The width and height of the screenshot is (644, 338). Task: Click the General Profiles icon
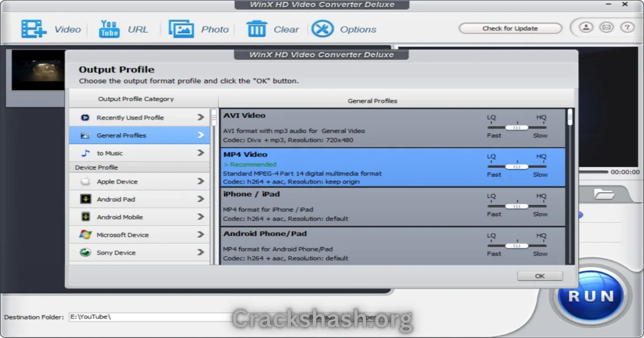[x=85, y=135]
